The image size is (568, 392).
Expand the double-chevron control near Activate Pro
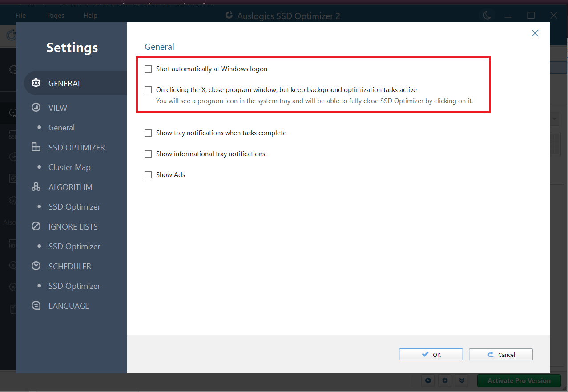point(461,380)
